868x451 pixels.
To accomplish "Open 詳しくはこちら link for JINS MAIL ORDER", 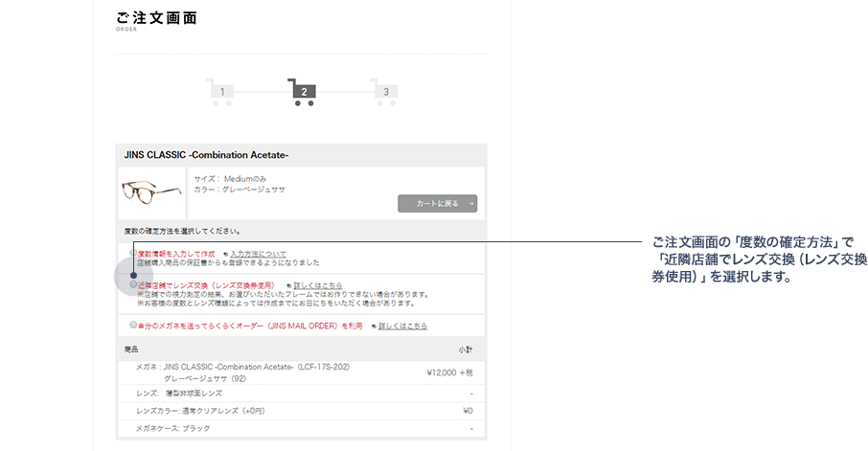I will tap(403, 326).
